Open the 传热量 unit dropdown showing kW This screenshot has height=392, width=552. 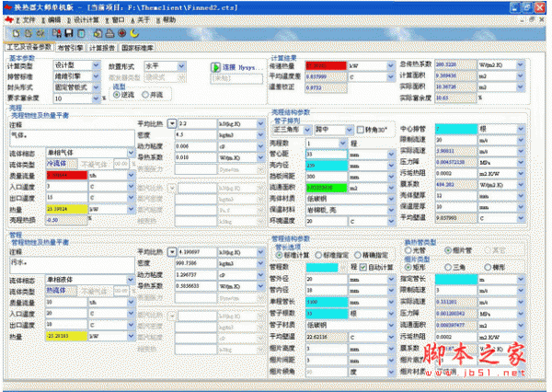(390, 65)
